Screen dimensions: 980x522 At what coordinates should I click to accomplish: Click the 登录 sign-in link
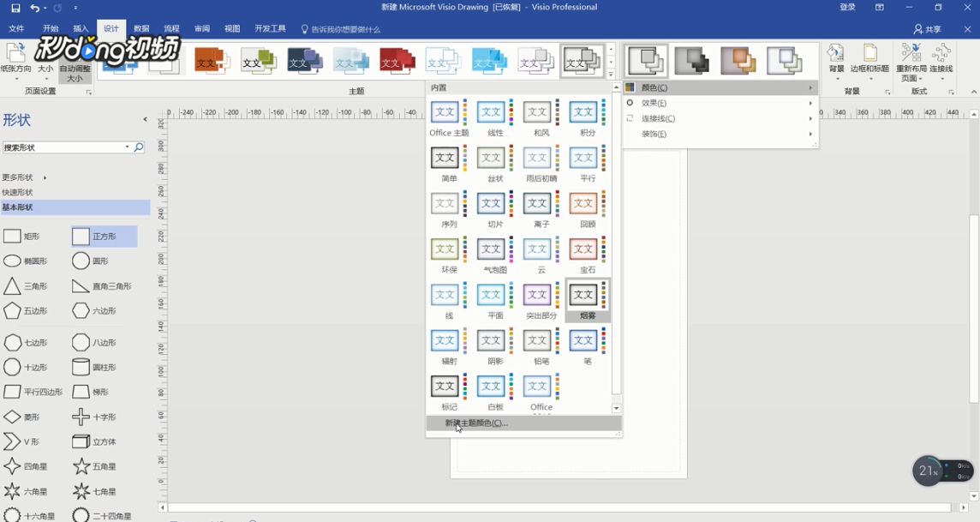pos(847,8)
